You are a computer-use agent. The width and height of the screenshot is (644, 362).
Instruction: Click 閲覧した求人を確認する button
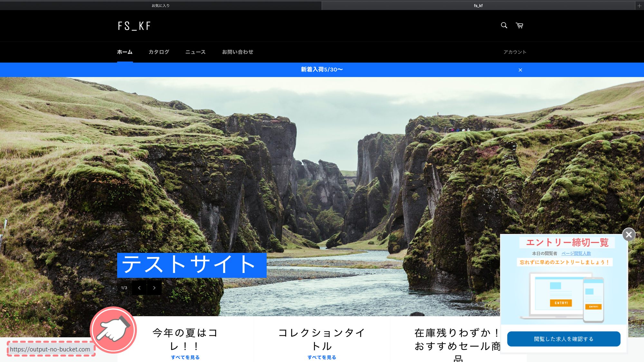[x=564, y=339]
